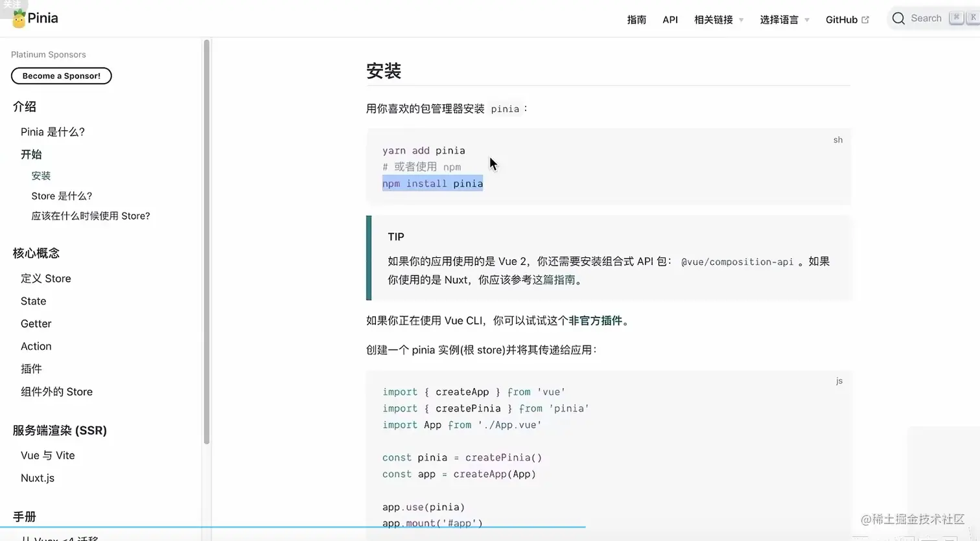The width and height of the screenshot is (980, 541).
Task: Click the 介绍 section heading
Action: 25,106
